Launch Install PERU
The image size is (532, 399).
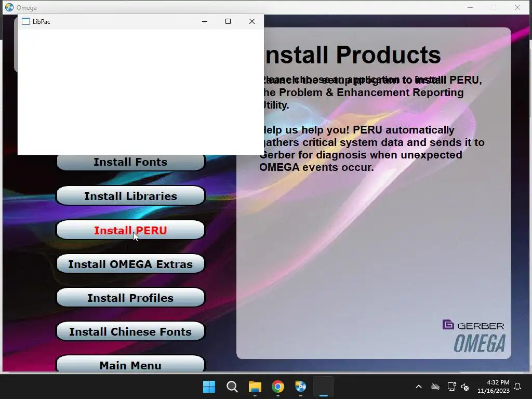(x=130, y=230)
